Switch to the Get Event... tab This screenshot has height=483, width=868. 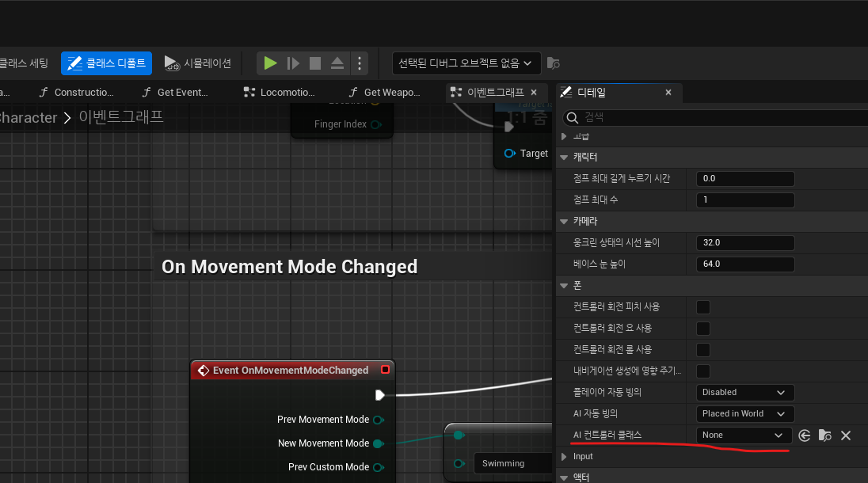175,93
